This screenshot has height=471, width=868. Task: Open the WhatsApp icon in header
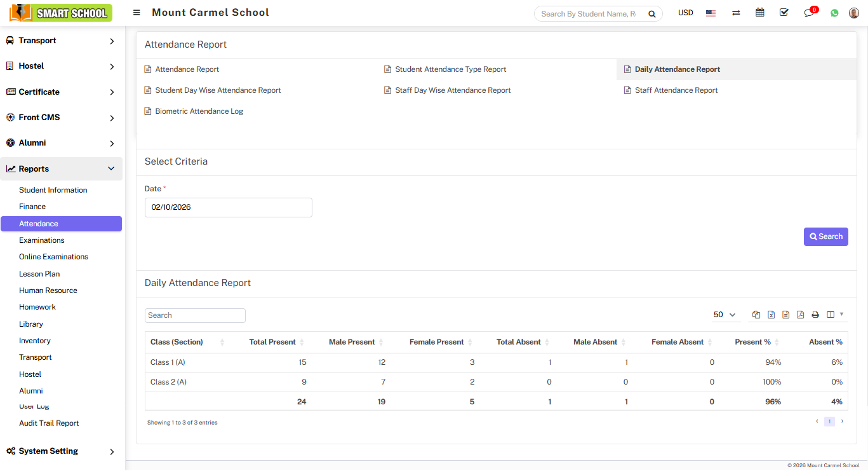pyautogui.click(x=834, y=13)
